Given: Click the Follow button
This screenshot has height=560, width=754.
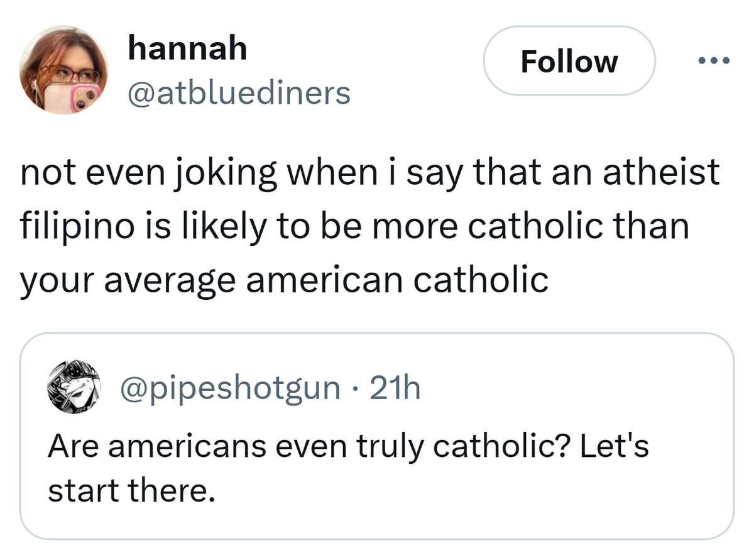Looking at the screenshot, I should pos(569,62).
